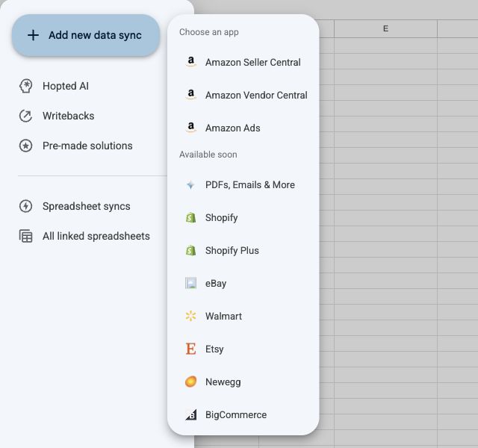Open All linked spreadsheets
Viewport: 478px width, 448px height.
[96, 236]
